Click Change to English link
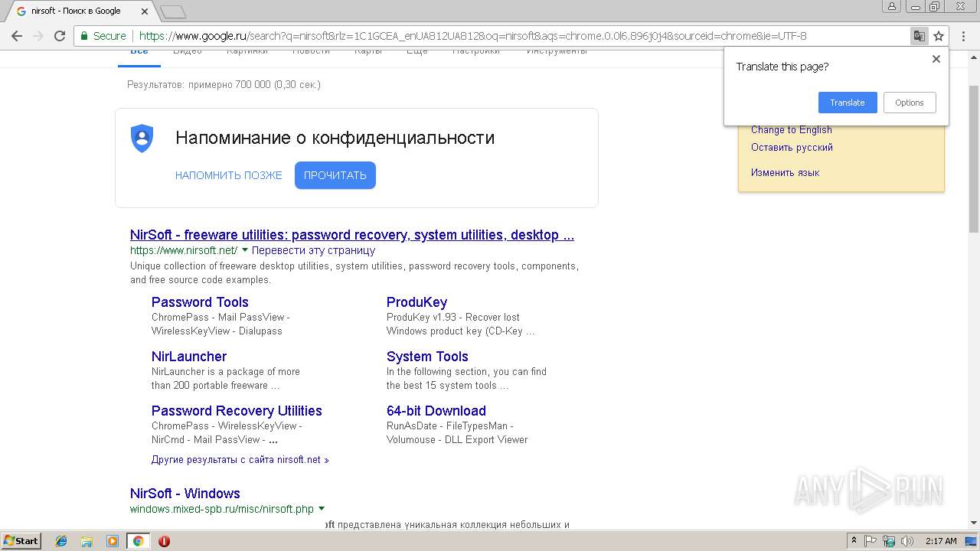The height and width of the screenshot is (551, 980). [791, 130]
